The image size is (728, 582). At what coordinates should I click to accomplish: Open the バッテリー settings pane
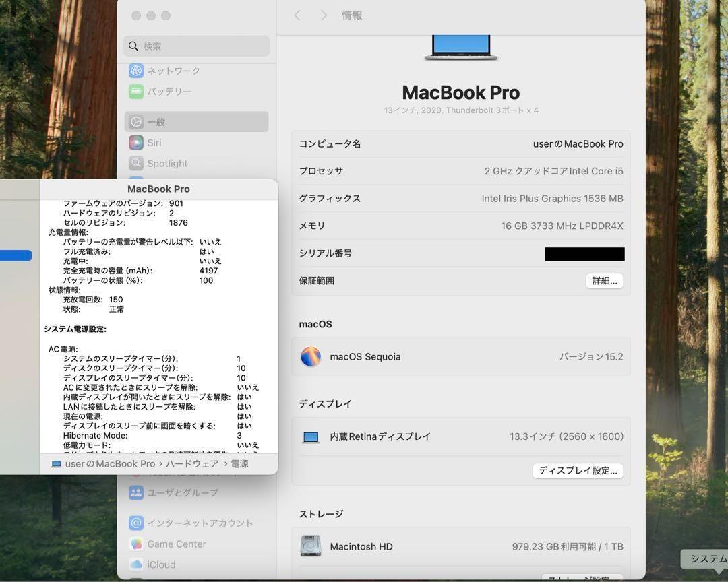(x=160, y=92)
